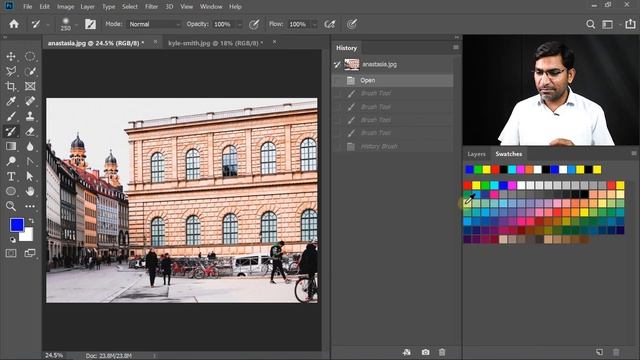
Task: Select the Type tool
Action: (x=11, y=176)
